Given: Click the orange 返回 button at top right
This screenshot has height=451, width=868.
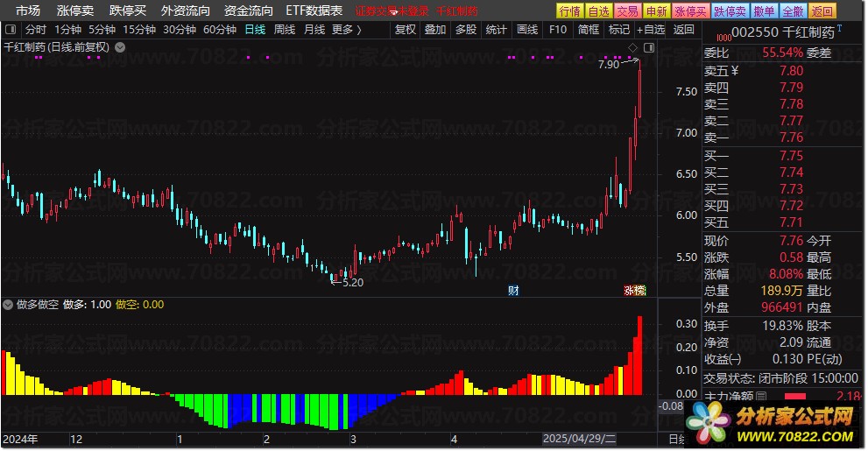Looking at the screenshot, I should coord(822,11).
